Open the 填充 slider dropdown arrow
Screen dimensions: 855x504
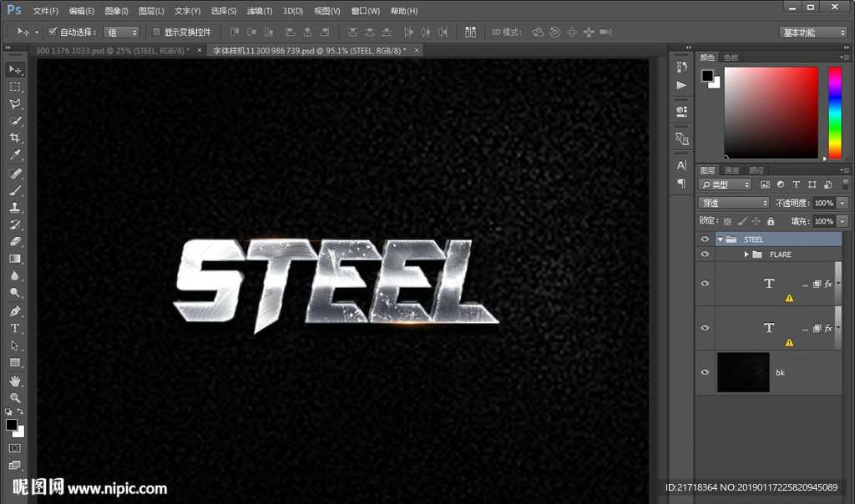click(843, 221)
